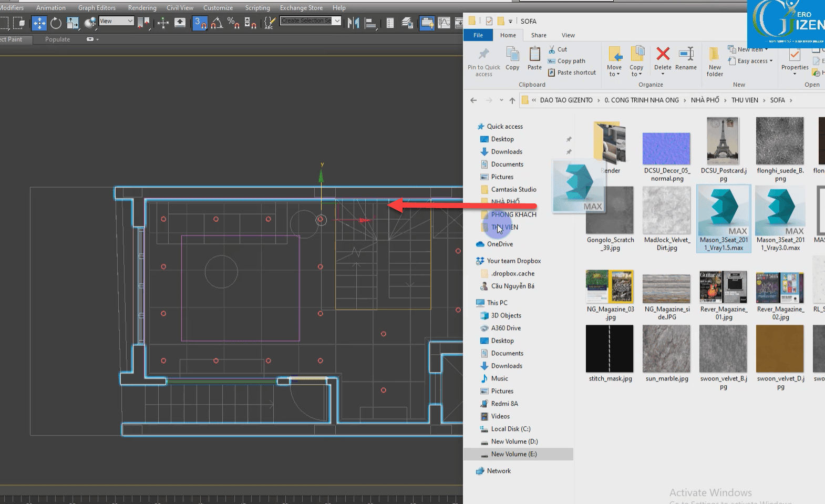The width and height of the screenshot is (825, 504).
Task: Click the Select and Manipulate icon
Action: pyautogui.click(x=163, y=23)
